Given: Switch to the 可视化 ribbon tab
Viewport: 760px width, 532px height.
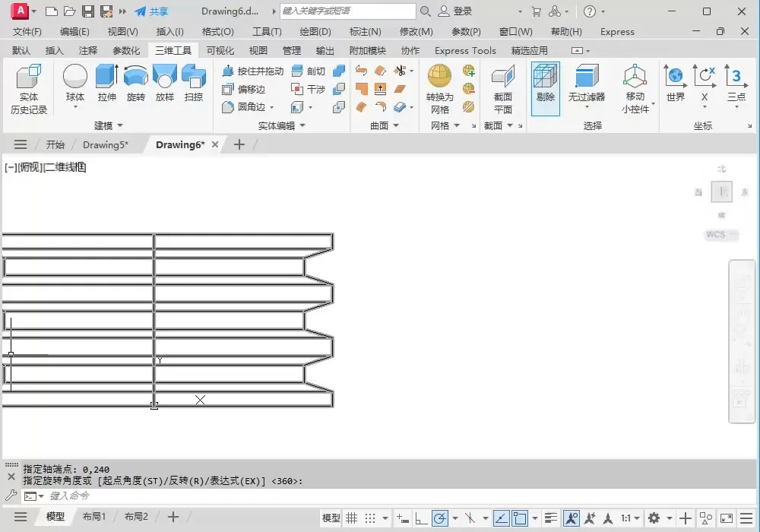Looking at the screenshot, I should (x=220, y=50).
